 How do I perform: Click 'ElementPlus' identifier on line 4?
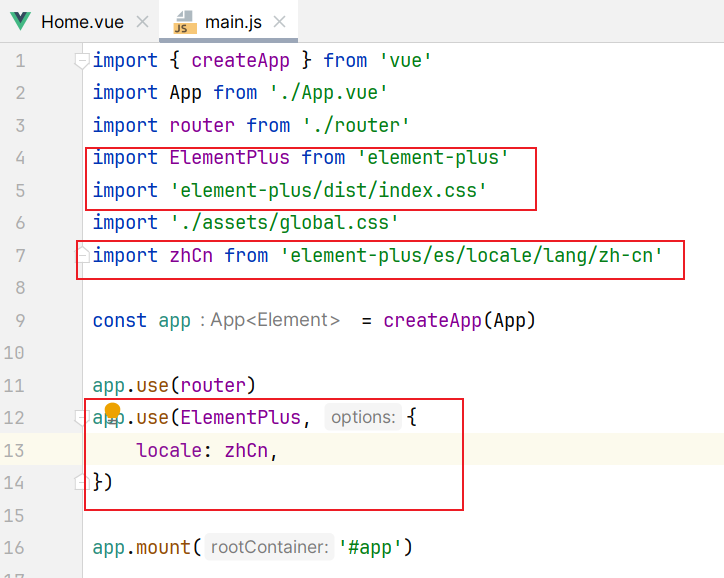click(229, 157)
